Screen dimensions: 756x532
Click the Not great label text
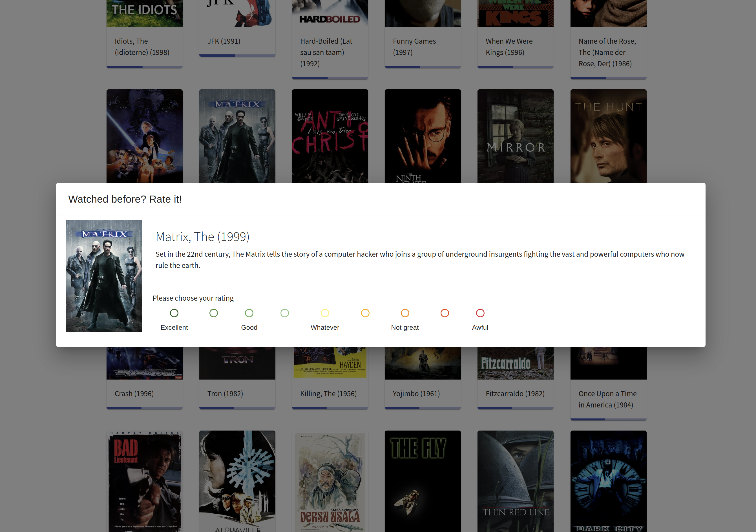[x=405, y=327]
